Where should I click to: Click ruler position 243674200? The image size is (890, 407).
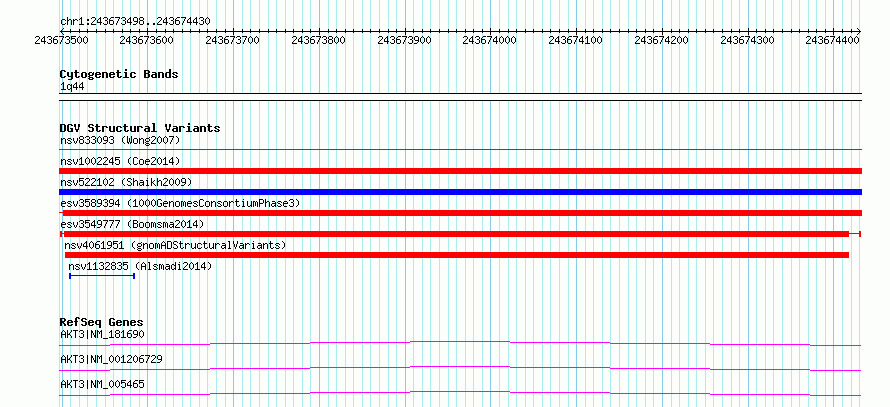[x=661, y=40]
